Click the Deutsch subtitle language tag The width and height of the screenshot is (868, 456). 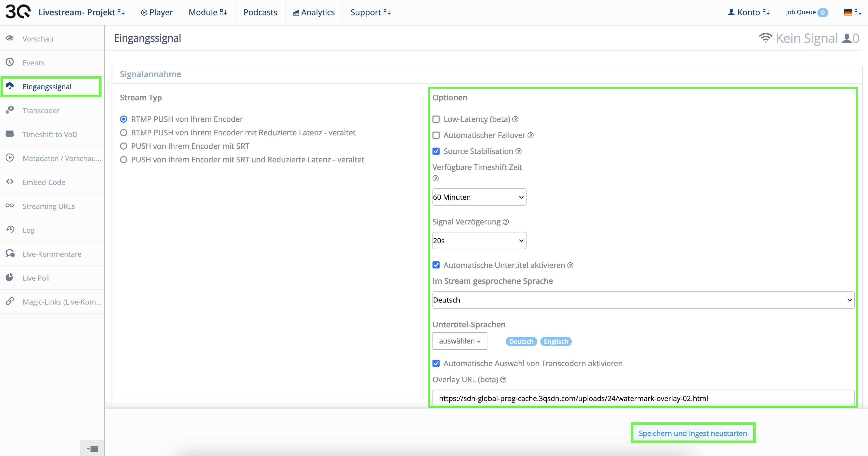pos(521,341)
